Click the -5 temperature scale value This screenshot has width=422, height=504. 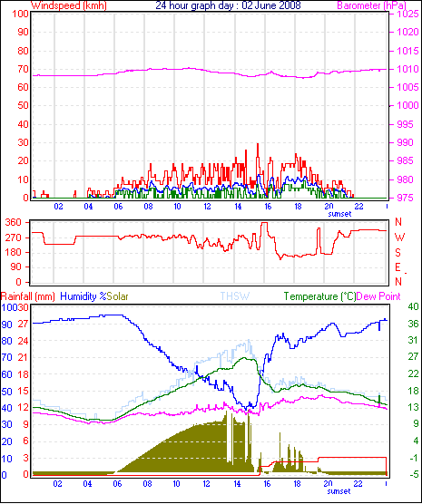coord(413,474)
